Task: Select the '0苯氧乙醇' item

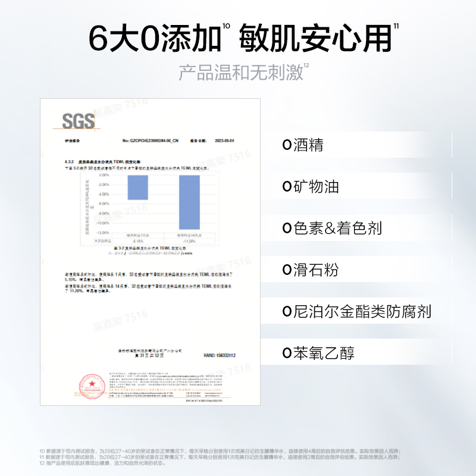Action: (x=319, y=353)
